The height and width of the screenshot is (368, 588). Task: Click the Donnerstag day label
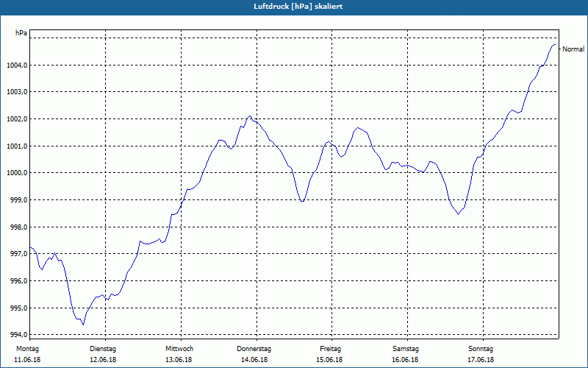[x=254, y=349]
